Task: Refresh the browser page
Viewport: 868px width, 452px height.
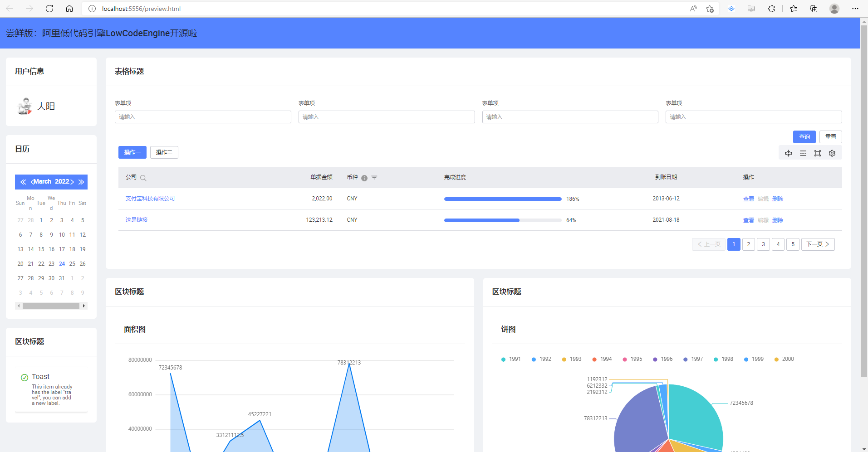Action: [49, 9]
